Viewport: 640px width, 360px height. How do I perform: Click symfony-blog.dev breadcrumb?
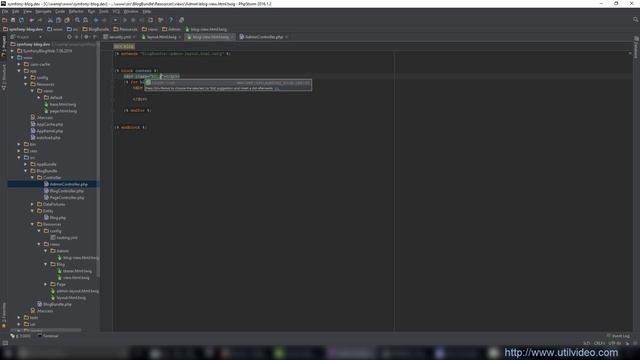click(23, 29)
